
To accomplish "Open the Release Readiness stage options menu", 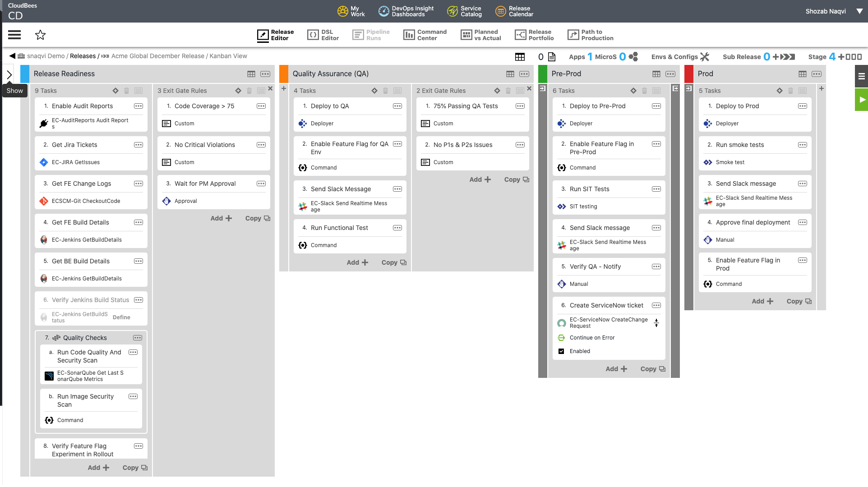I will click(x=265, y=74).
